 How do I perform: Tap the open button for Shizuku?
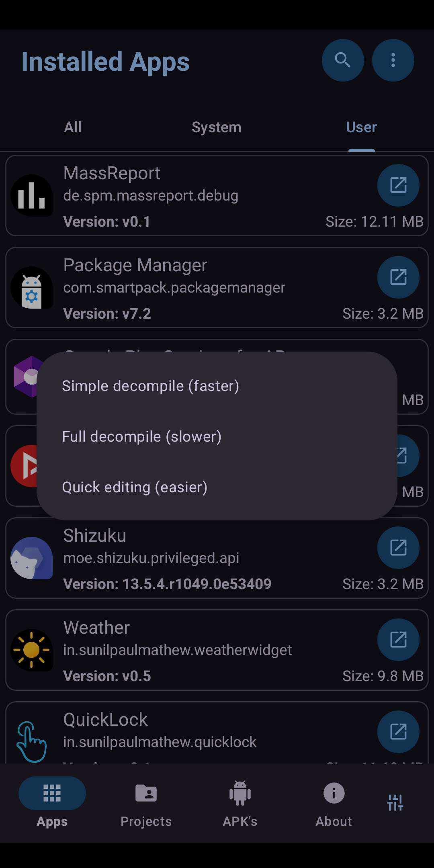pos(398,548)
